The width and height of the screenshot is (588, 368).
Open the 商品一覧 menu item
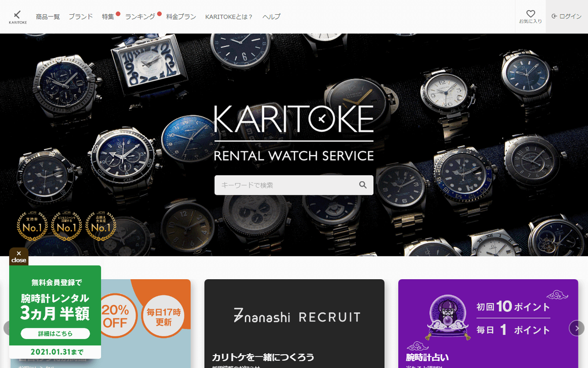point(48,17)
